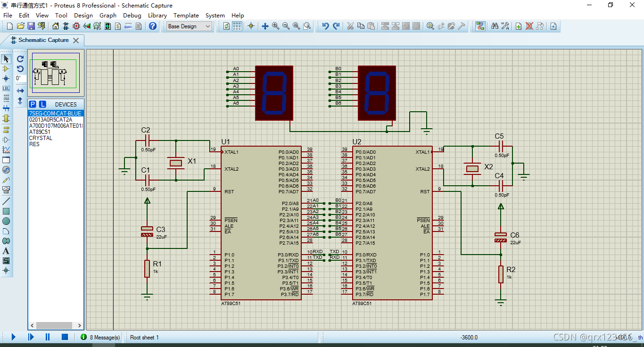Screen dimensions: 644x347
Task: Choose the 2D graphics circle tool
Action: coord(6,221)
